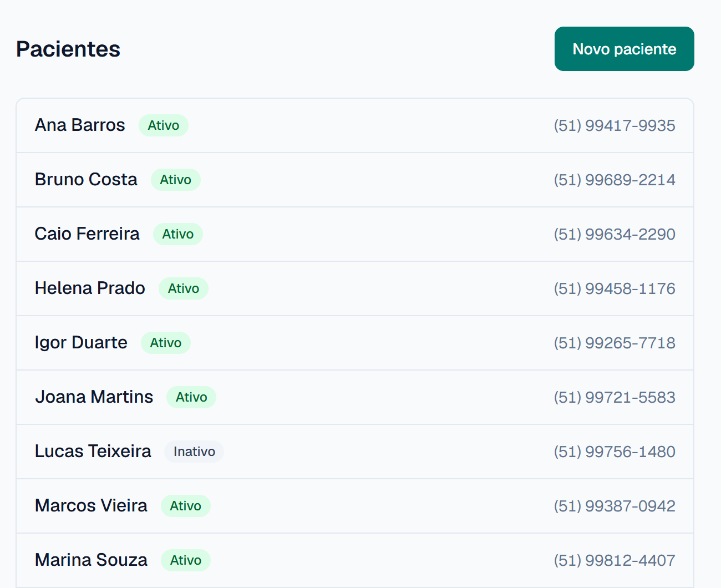Select the Pacientes page heading
Screen dimensions: 721x588
68,49
